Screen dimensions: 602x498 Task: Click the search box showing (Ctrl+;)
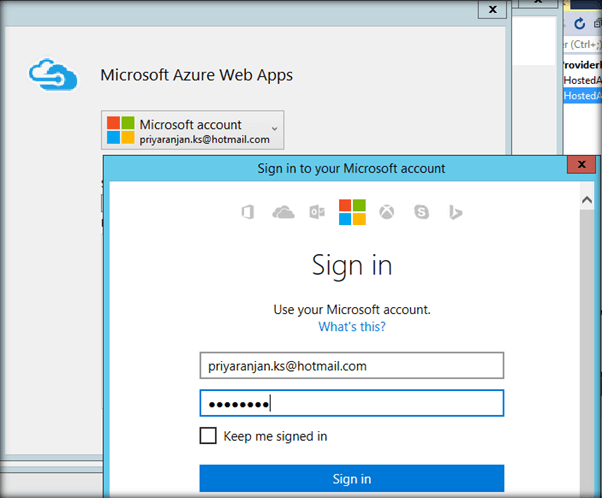click(582, 45)
